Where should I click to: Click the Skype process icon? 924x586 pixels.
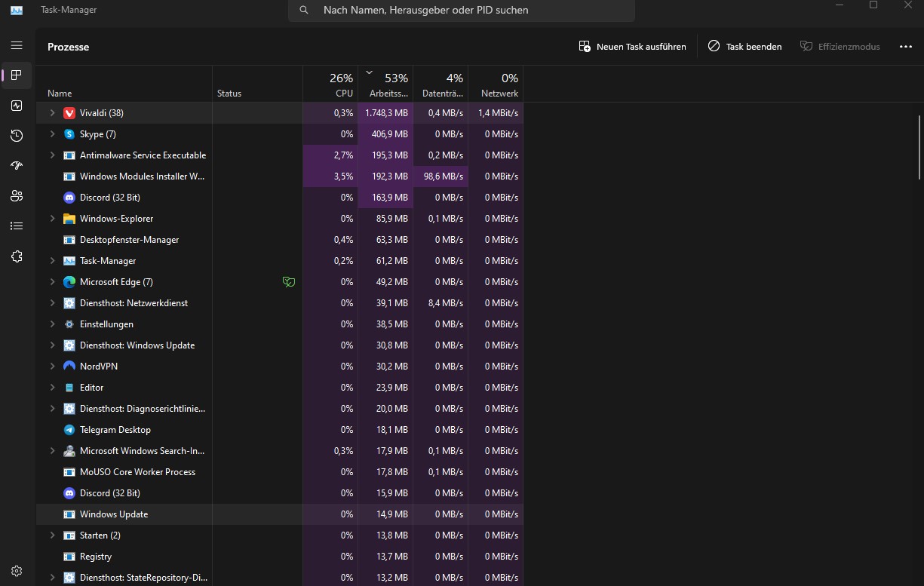coord(69,134)
